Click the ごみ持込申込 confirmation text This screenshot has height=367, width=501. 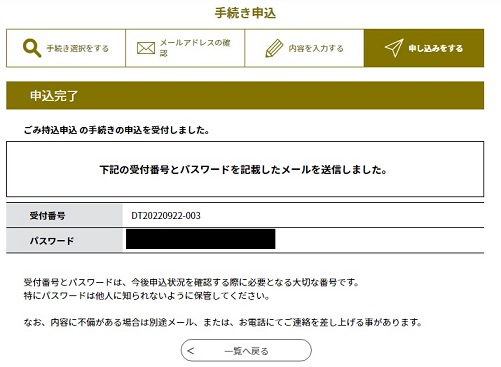117,130
